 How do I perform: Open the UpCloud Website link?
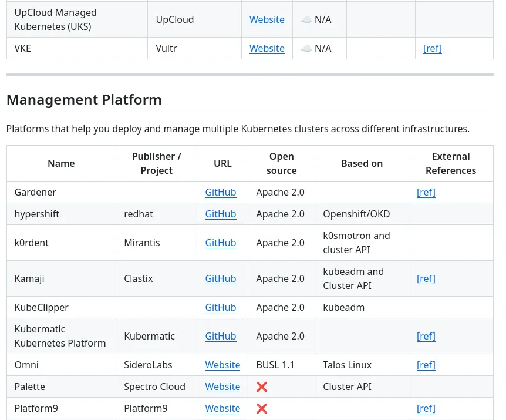(267, 19)
